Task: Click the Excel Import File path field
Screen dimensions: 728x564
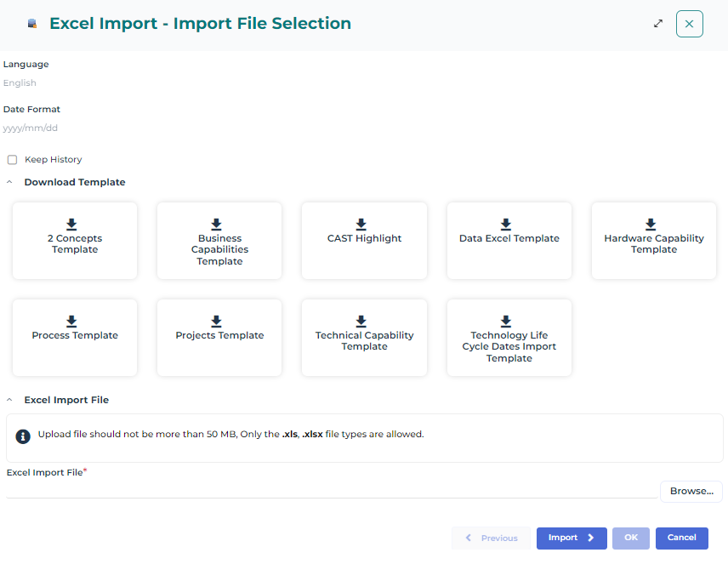Action: click(330, 490)
